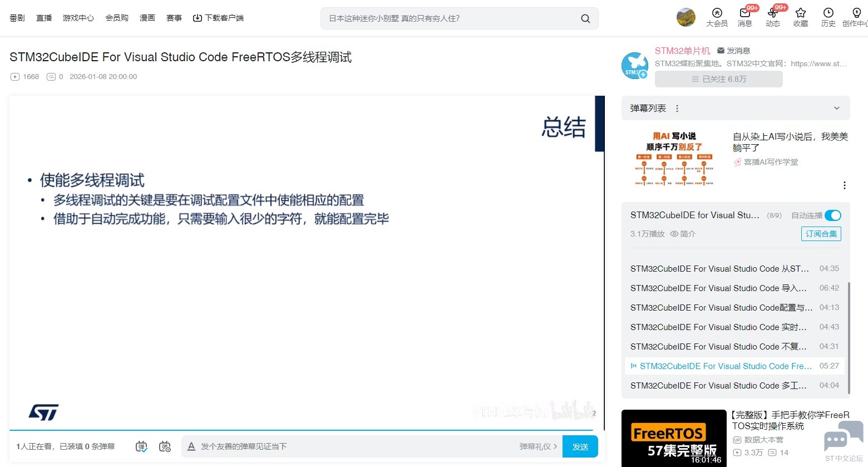This screenshot has width=868, height=467.
Task: Open the customer service chat bubble icon
Action: (x=844, y=437)
